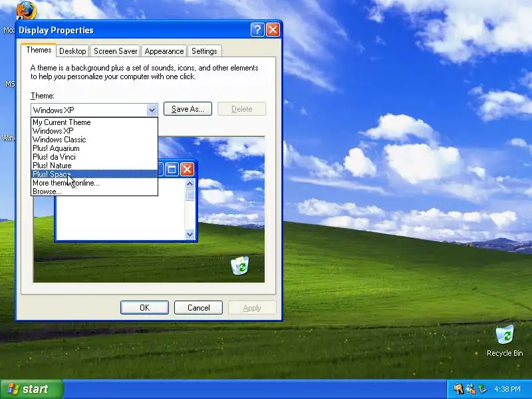The height and width of the screenshot is (399, 532).
Task: Choose More themes online... option
Action: point(94,183)
